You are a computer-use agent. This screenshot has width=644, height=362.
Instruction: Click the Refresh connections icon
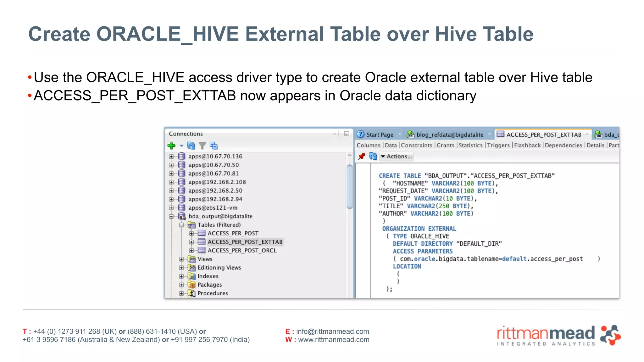191,145
